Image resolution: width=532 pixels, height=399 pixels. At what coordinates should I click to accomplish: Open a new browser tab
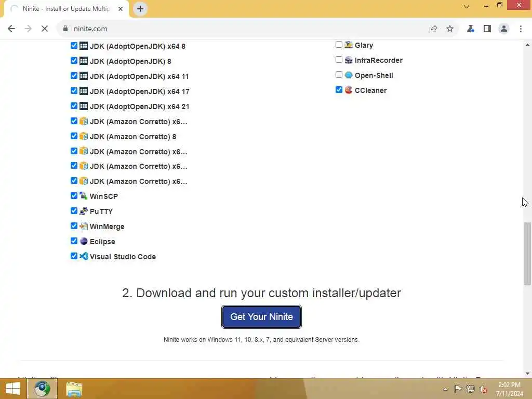pos(140,9)
